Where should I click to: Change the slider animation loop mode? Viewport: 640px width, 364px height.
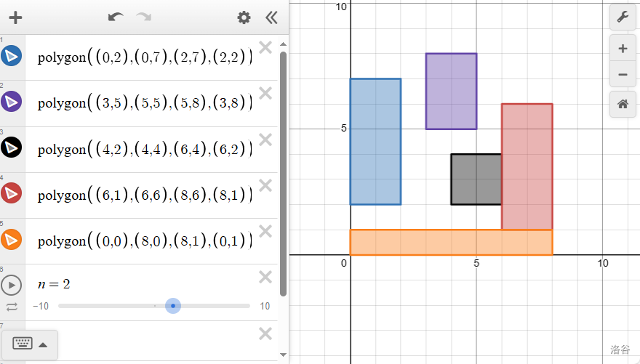[x=12, y=307]
